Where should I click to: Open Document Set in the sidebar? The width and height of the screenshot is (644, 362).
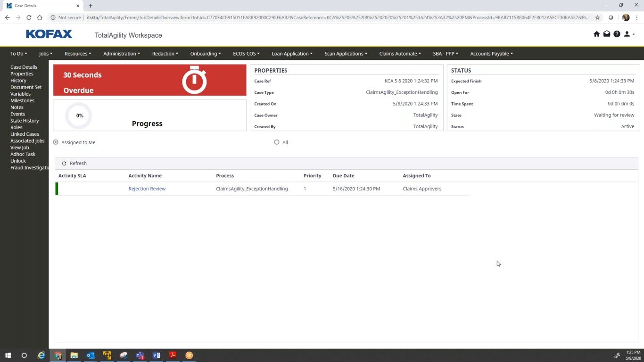(x=26, y=87)
